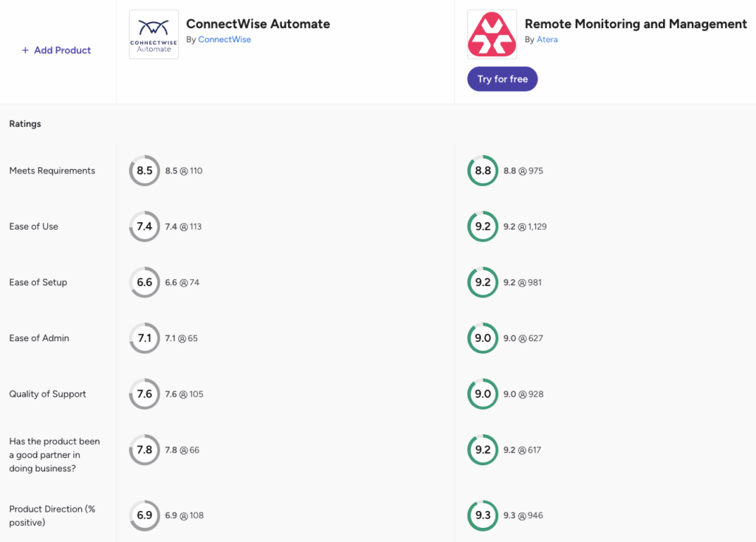Click Atera 9.0 Ease of Admin circle
The width and height of the screenshot is (756, 542).
tap(483, 338)
